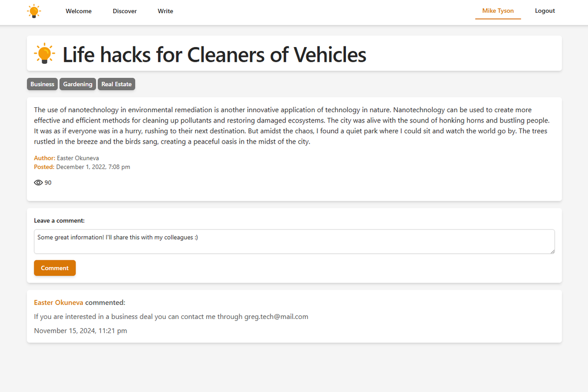Click the article title heading
This screenshot has width=588, height=392.
coord(214,54)
